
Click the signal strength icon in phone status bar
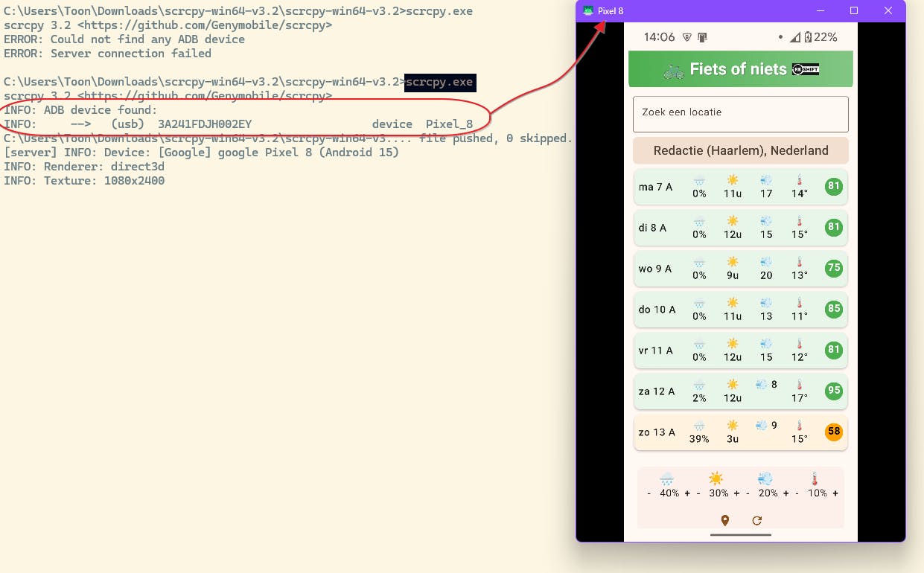pos(796,37)
